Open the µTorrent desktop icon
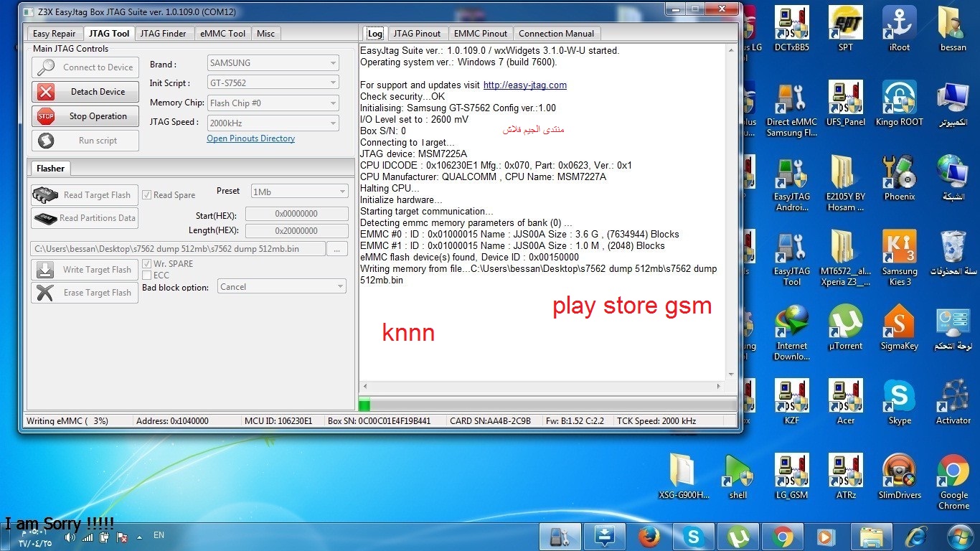 [x=846, y=328]
